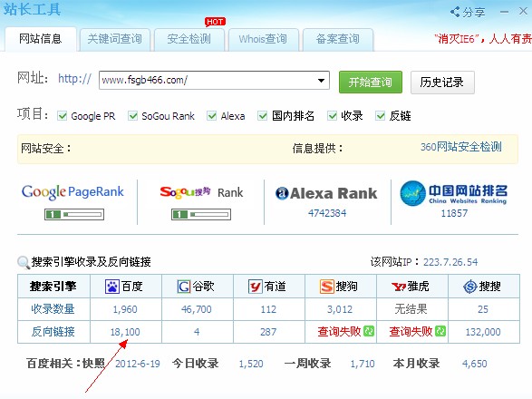
Task: Click the Youdao icon in table header
Action: pyautogui.click(x=256, y=287)
